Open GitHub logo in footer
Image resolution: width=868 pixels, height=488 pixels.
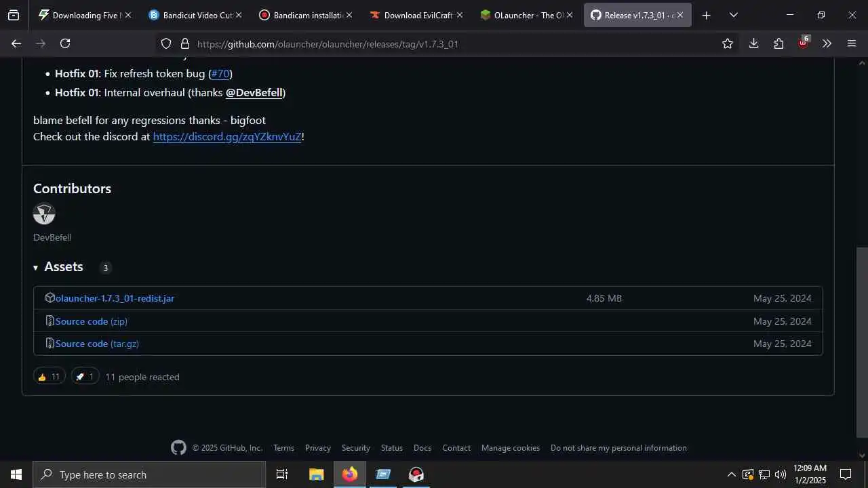point(178,447)
